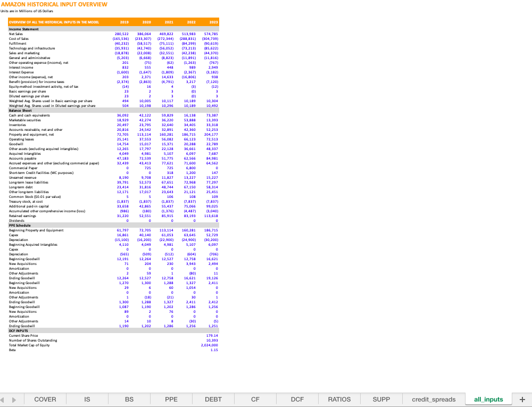
Task: Switch to the COVER sheet tab
Action: click(x=45, y=399)
